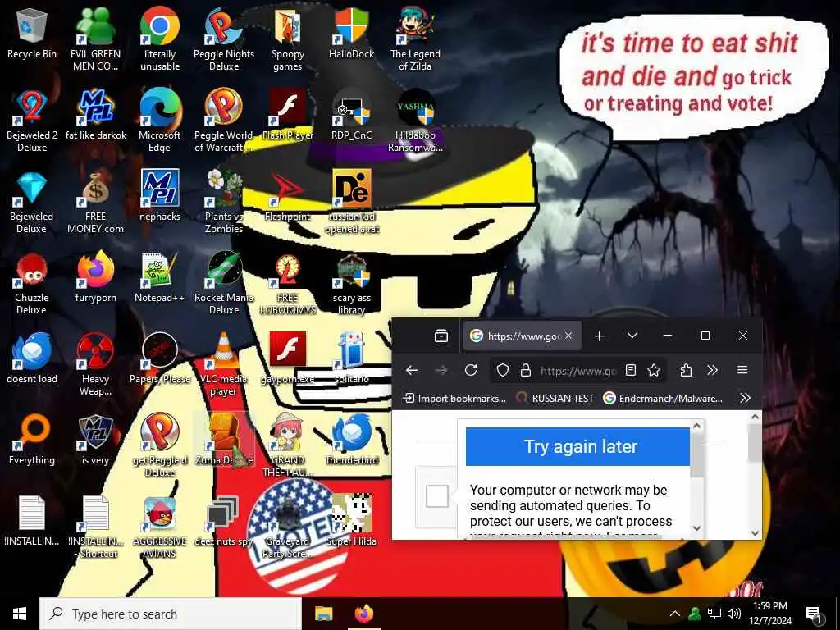Launch Thunderbird icon labeled doesnt load
The image size is (840, 630).
pyautogui.click(x=32, y=358)
